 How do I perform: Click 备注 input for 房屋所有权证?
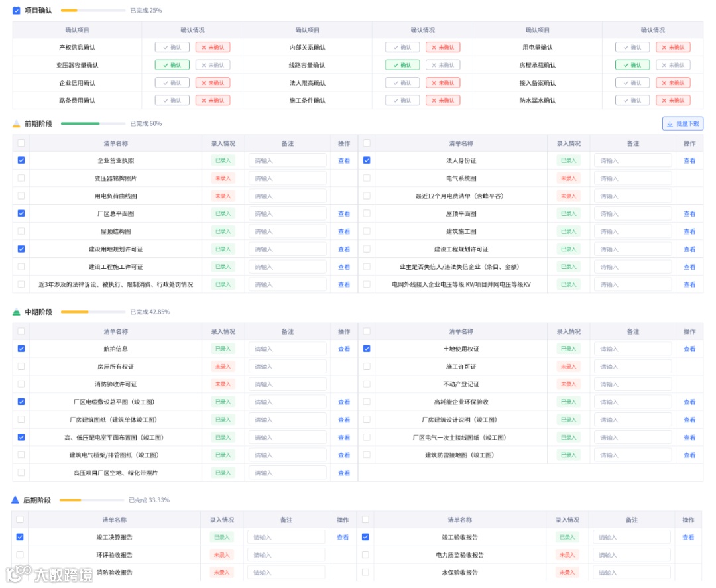(x=288, y=367)
